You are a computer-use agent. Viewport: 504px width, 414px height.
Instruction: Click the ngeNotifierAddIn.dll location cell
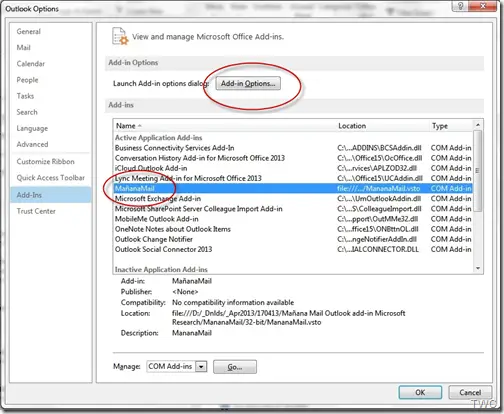377,239
